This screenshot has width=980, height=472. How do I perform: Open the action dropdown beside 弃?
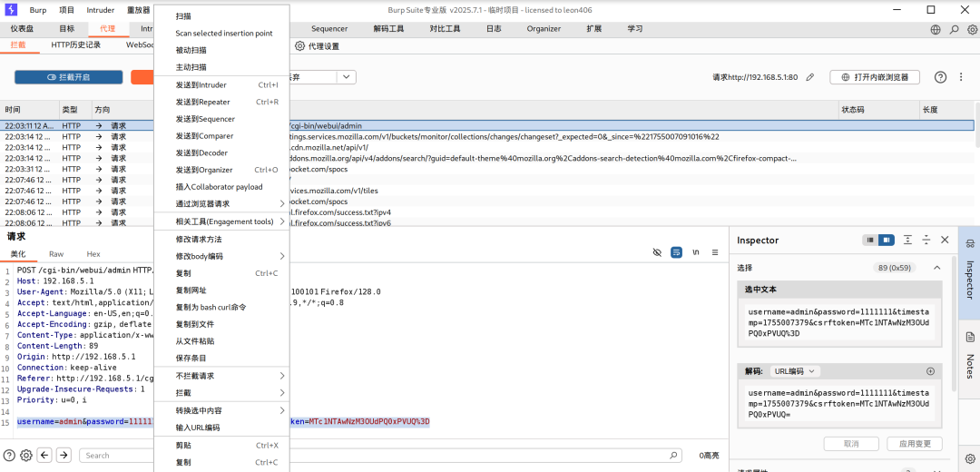pos(346,77)
